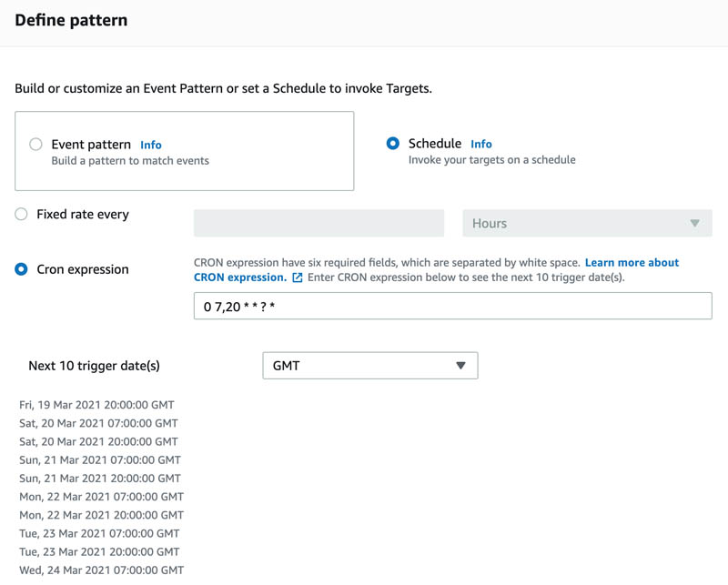This screenshot has width=728, height=585.
Task: Choose the Fixed rate every option
Action: point(21,214)
